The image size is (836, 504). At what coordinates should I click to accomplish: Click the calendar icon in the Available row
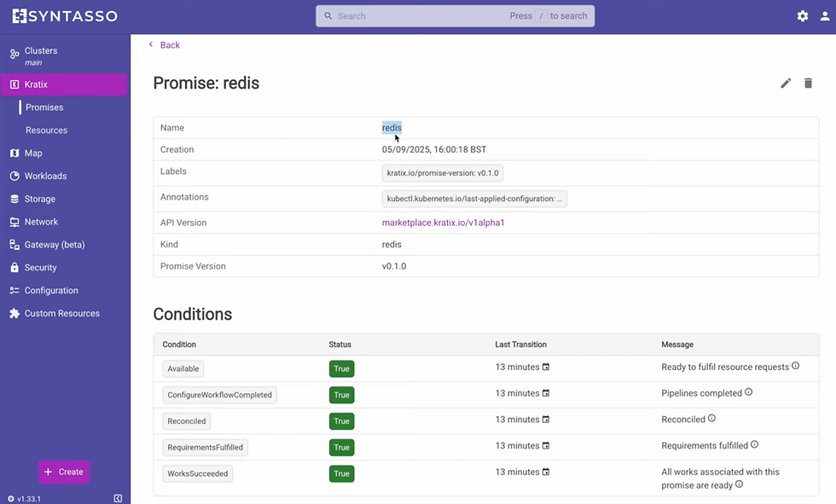(545, 367)
